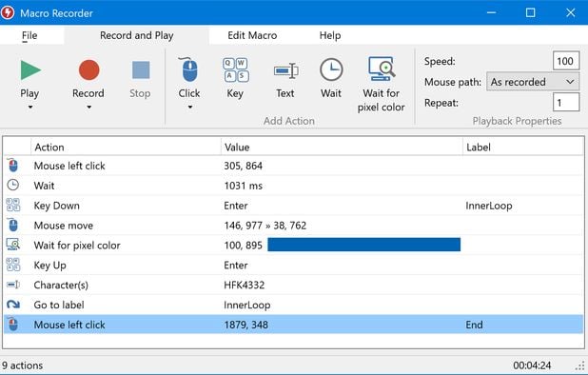Image resolution: width=588 pixels, height=375 pixels.
Task: Select the Character(s) action text
Action: click(61, 285)
